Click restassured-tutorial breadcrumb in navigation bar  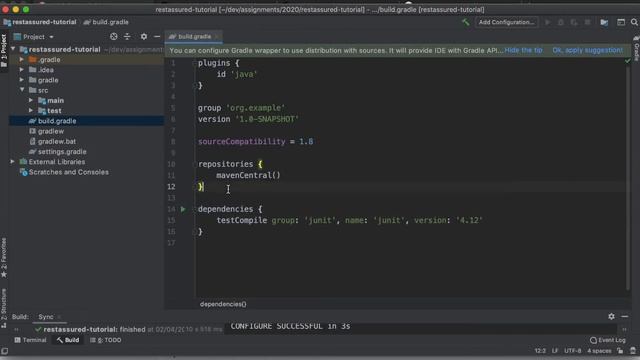40,22
